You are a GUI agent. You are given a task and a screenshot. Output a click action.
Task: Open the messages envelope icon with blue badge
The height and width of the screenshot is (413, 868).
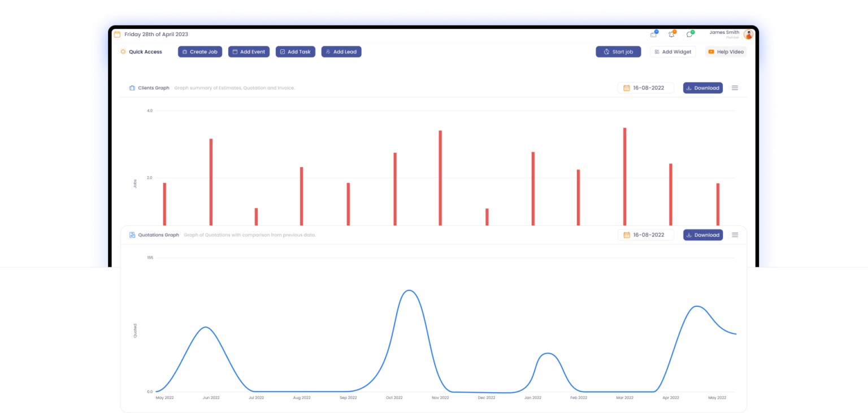(x=653, y=34)
